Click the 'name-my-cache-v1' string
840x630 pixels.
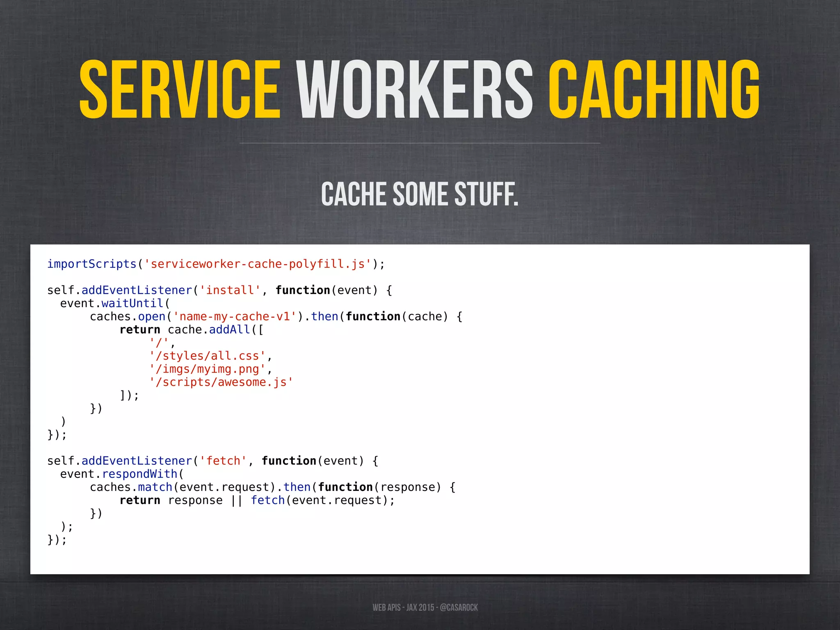(x=235, y=317)
